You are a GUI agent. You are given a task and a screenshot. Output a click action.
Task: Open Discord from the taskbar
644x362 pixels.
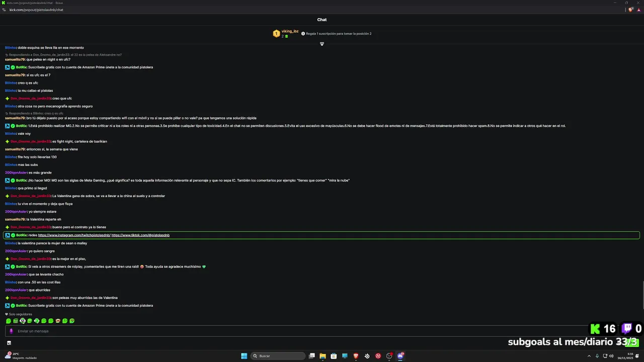[400, 356]
